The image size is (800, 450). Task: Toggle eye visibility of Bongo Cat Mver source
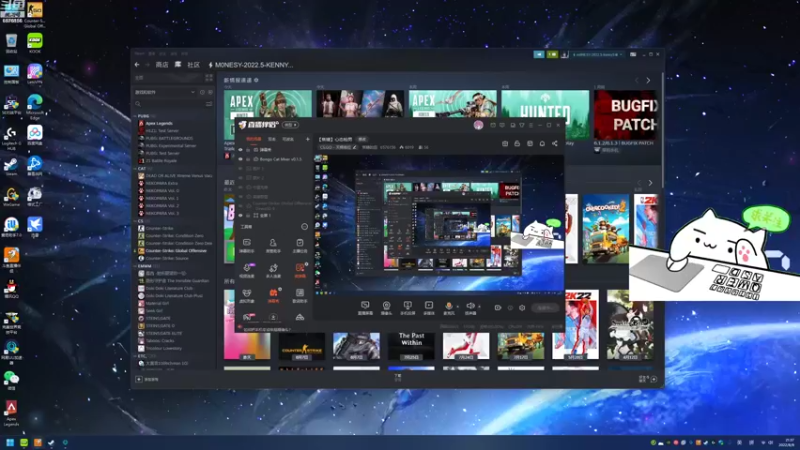point(241,159)
